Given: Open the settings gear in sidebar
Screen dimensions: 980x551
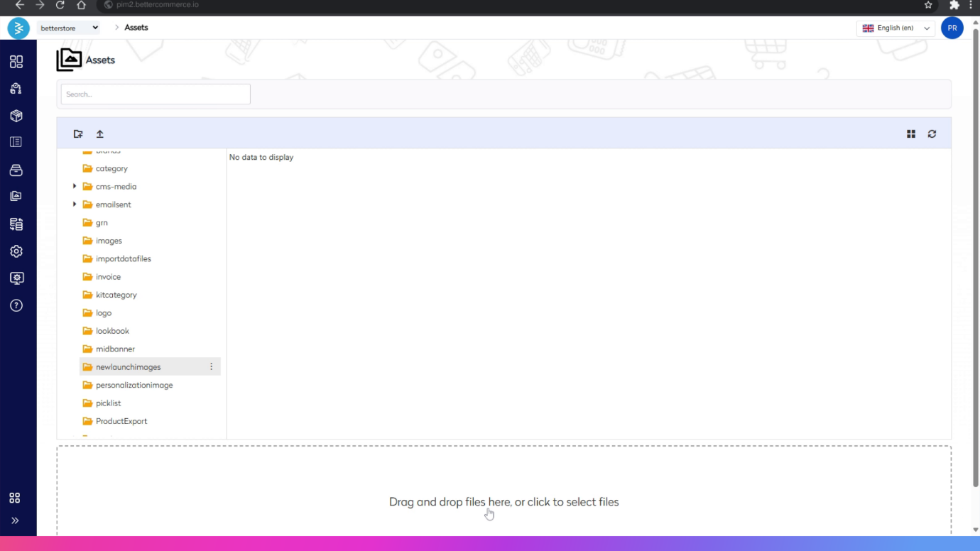Looking at the screenshot, I should pos(16,251).
